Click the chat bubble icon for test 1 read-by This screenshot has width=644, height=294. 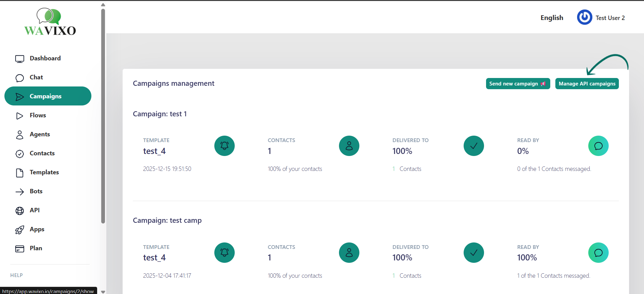pos(598,146)
